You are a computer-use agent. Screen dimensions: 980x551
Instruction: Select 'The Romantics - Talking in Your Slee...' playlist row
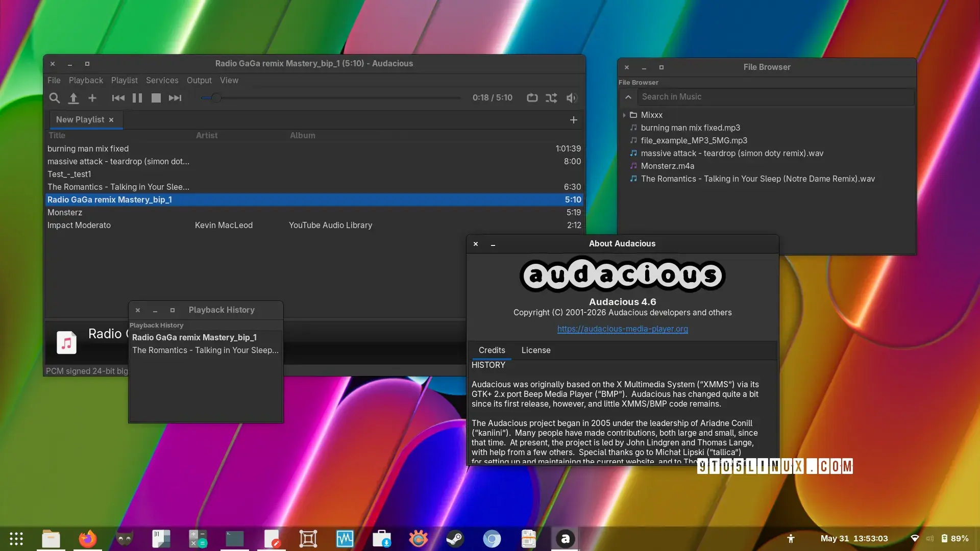pos(314,187)
